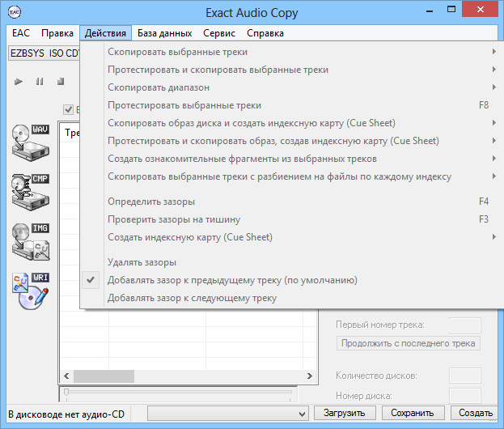Expand 'Скопировать диапазон' submenu
This screenshot has height=429, width=504.
click(494, 87)
